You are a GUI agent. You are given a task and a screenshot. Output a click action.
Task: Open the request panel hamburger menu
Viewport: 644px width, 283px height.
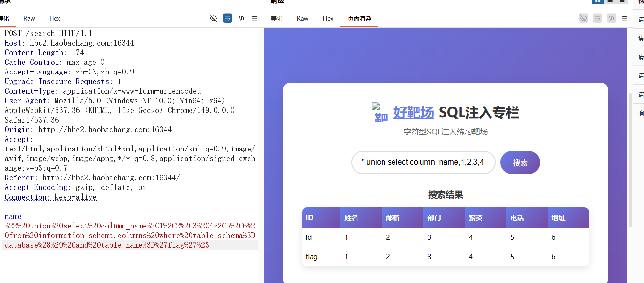pyautogui.click(x=254, y=18)
